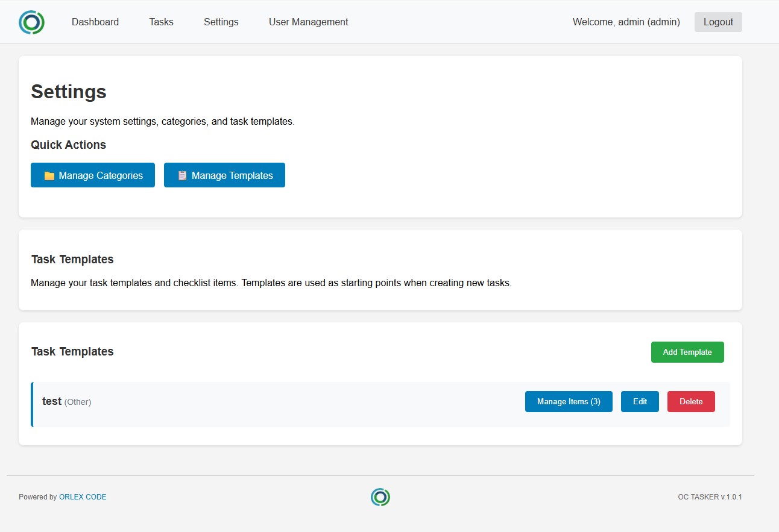Image resolution: width=779 pixels, height=532 pixels.
Task: Click the folder icon on Manage Categories
Action: (49, 176)
